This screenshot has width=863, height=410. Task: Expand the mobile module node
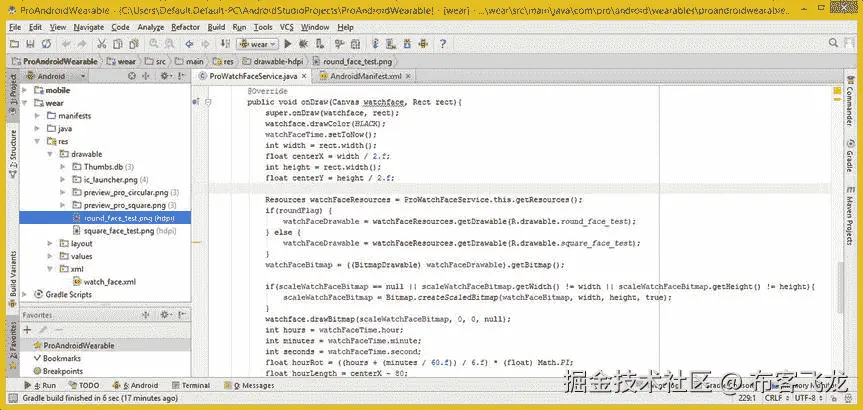[x=25, y=90]
